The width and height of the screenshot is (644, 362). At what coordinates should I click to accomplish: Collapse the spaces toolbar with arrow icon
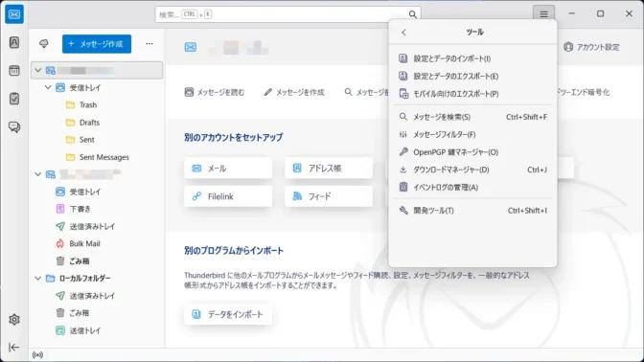tap(14, 348)
